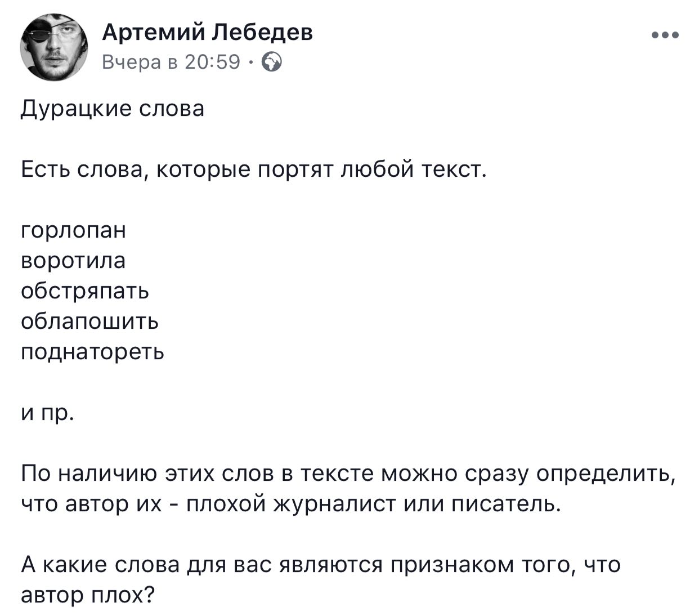The width and height of the screenshot is (699, 616).
Task: Select the word 'воротила' in the list
Action: [74, 261]
